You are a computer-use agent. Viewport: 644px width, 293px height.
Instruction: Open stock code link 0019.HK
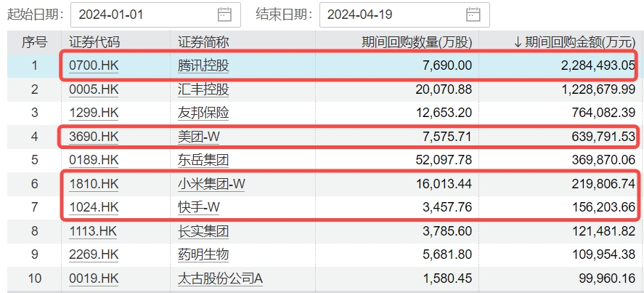click(x=94, y=278)
